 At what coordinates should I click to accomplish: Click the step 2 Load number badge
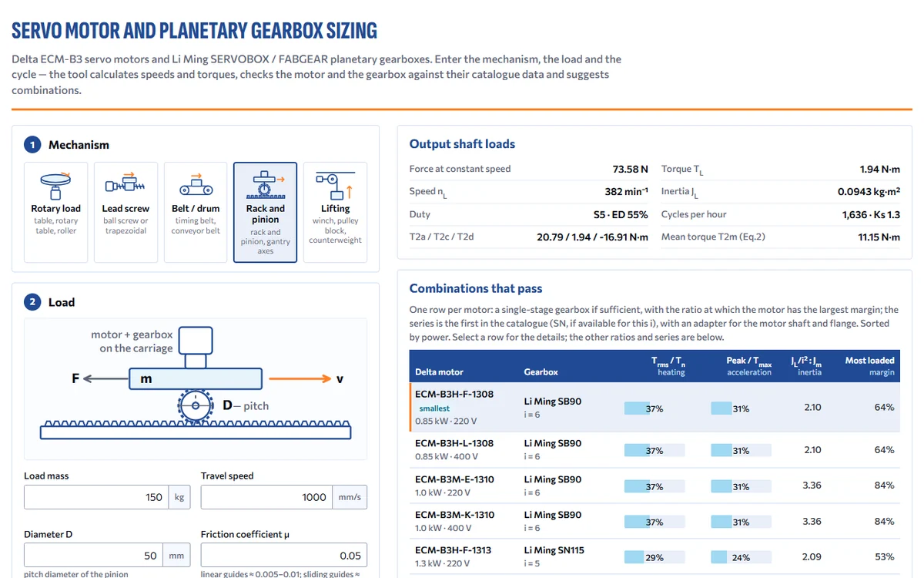point(32,302)
